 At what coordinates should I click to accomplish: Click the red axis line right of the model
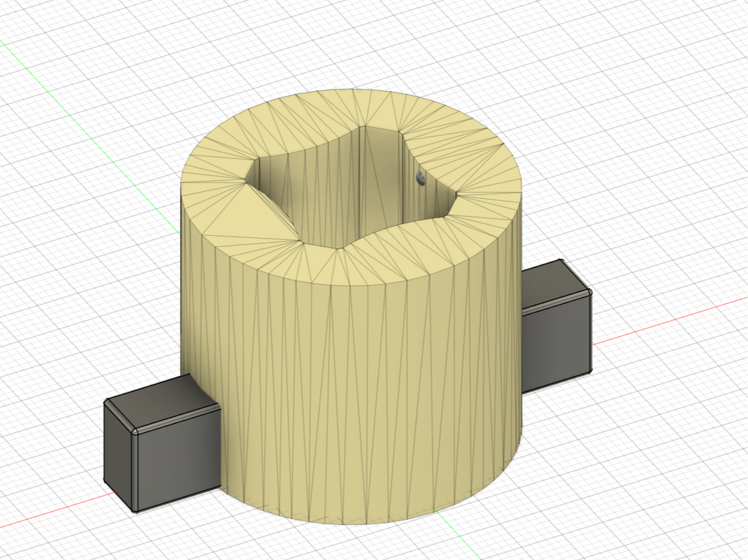pyautogui.click(x=668, y=319)
